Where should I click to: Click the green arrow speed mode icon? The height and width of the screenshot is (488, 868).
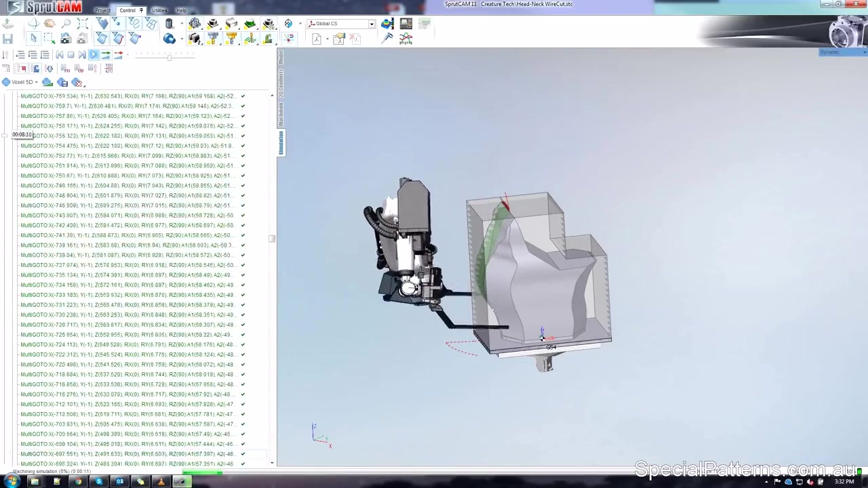[x=106, y=54]
